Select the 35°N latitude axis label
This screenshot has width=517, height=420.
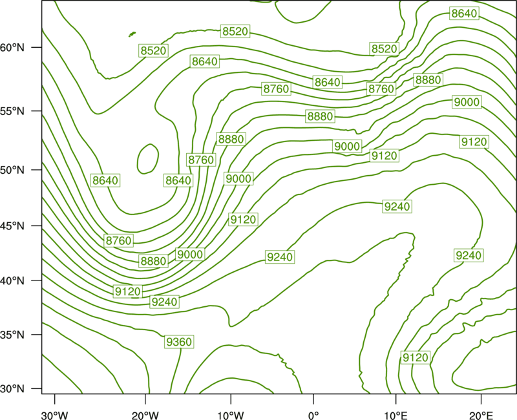[12, 335]
